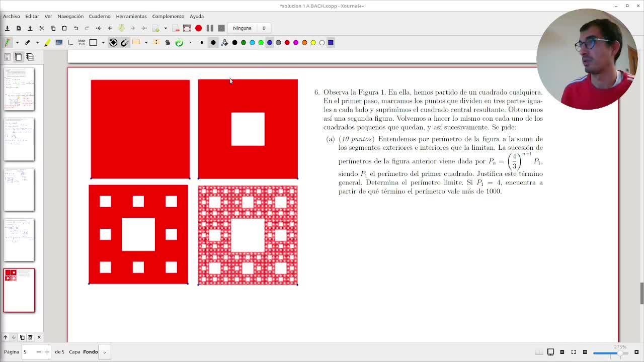Click the Delete page icon
Viewport: 644px width, 362px height.
point(176,28)
